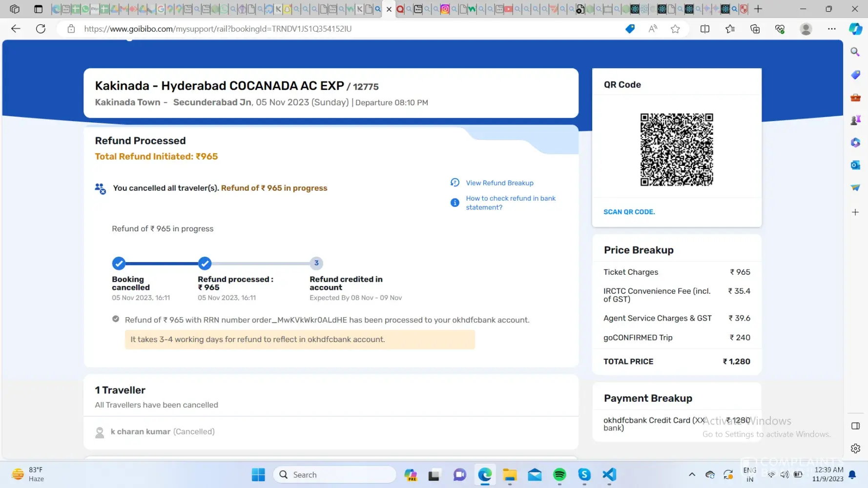Open the Outlook icon in Edge sidebar
Viewport: 868px width, 488px height.
(x=855, y=165)
